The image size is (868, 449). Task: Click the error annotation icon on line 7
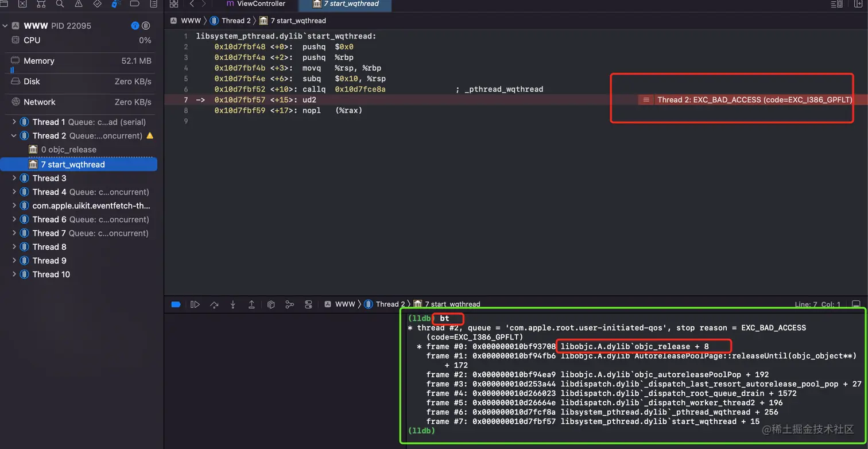click(x=646, y=100)
